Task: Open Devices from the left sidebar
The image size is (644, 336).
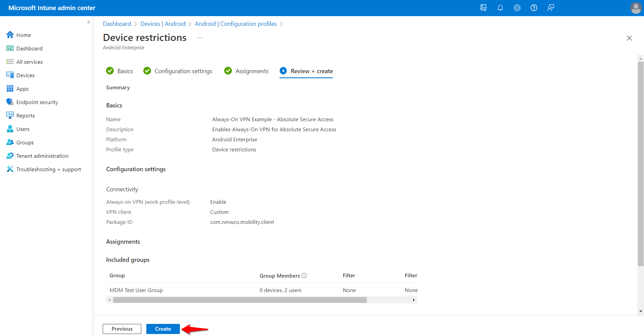Action: tap(25, 75)
